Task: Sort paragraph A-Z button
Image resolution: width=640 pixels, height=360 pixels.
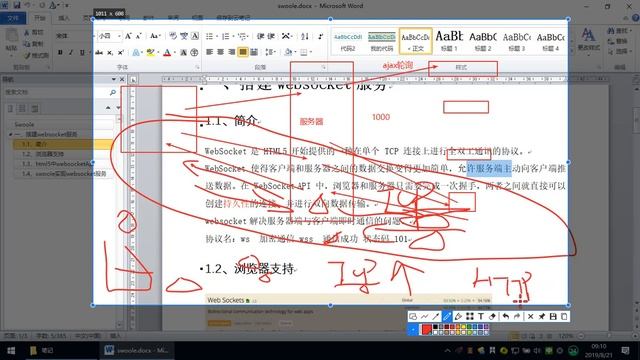Action: pyautogui.click(x=305, y=36)
